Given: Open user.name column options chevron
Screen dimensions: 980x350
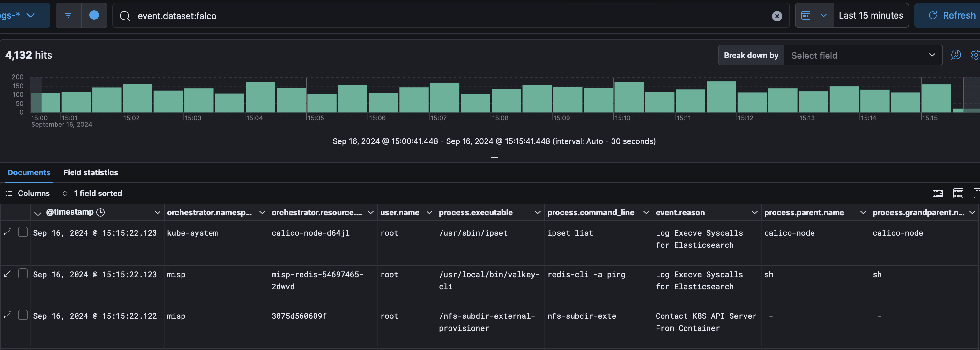Looking at the screenshot, I should [429, 212].
